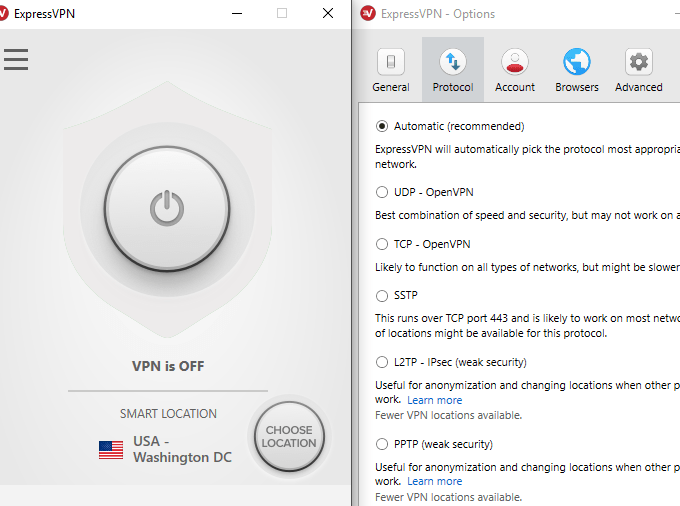Choose PPTP (weak security) protocol

pyautogui.click(x=382, y=444)
